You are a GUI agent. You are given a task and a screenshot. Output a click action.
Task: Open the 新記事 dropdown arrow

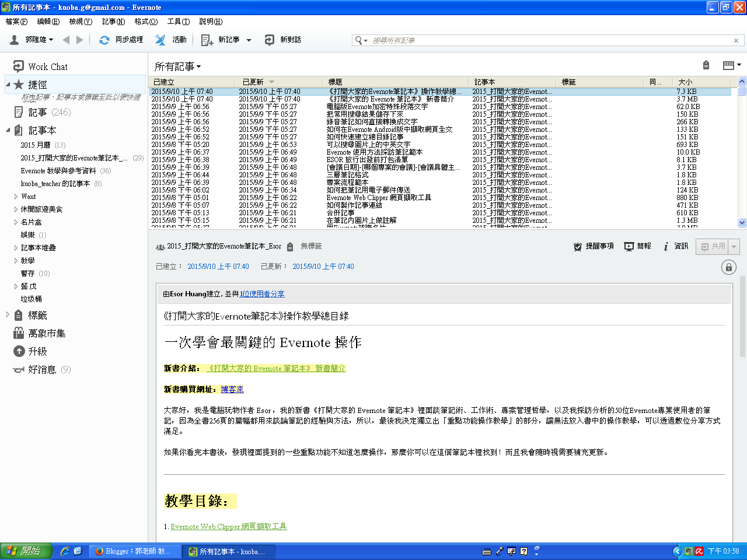pos(249,40)
